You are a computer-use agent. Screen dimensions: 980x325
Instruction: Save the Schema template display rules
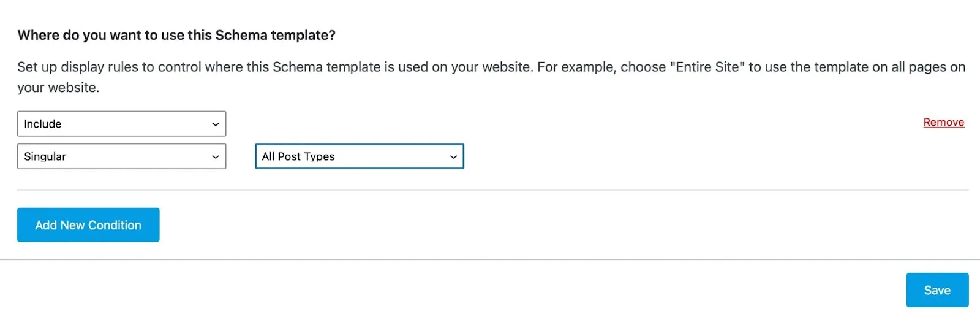pos(937,290)
